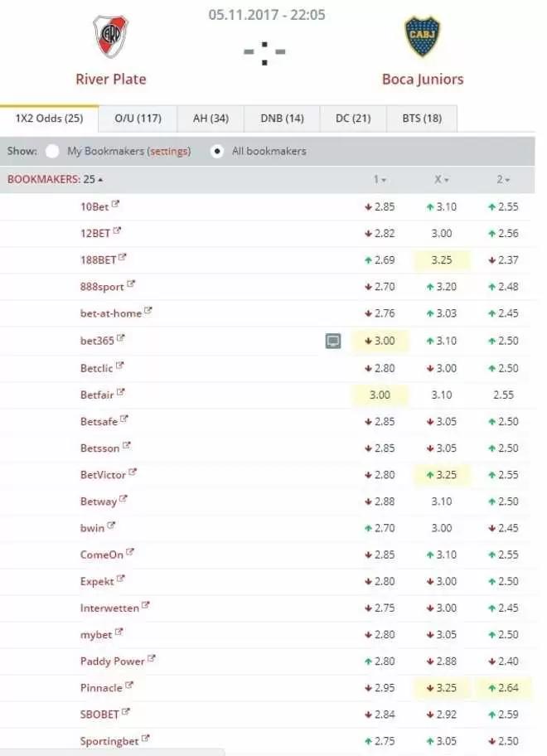Click the Boca Juniors team crest
The image size is (547, 756).
(422, 36)
